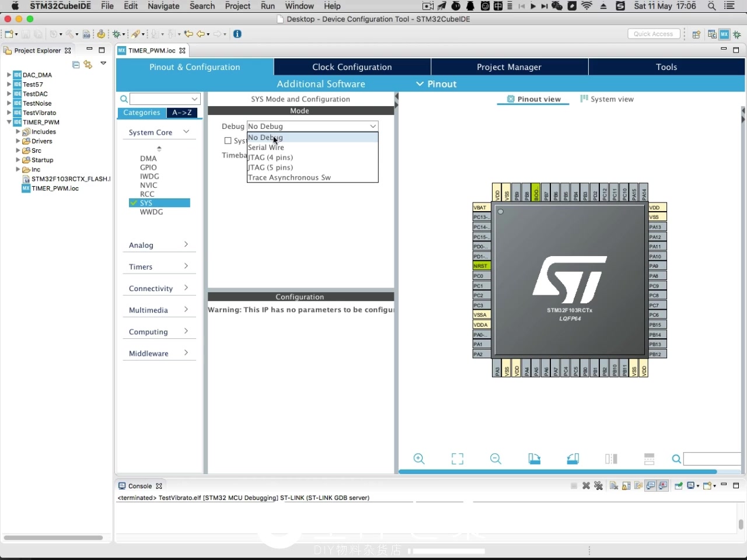This screenshot has height=560, width=747.
Task: Open macOS Spotlight search
Action: click(x=712, y=6)
